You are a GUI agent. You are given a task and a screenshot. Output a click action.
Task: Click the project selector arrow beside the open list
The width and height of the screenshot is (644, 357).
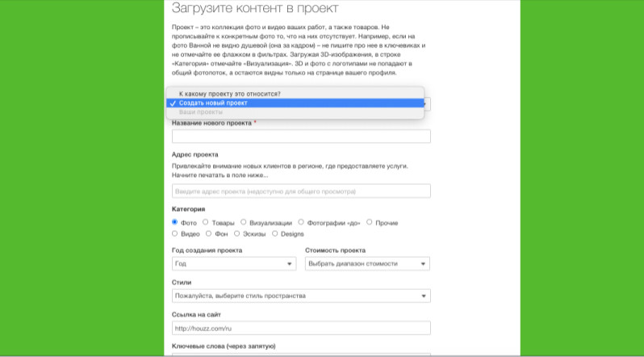click(x=427, y=103)
